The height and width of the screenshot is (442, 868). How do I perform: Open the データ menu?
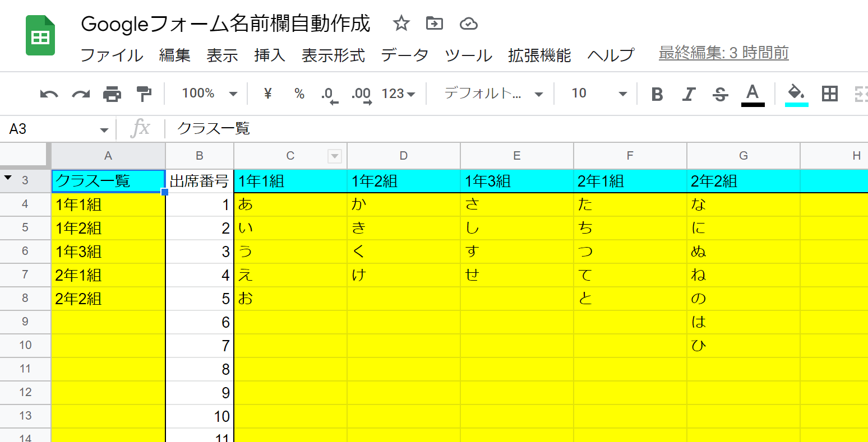tap(405, 55)
